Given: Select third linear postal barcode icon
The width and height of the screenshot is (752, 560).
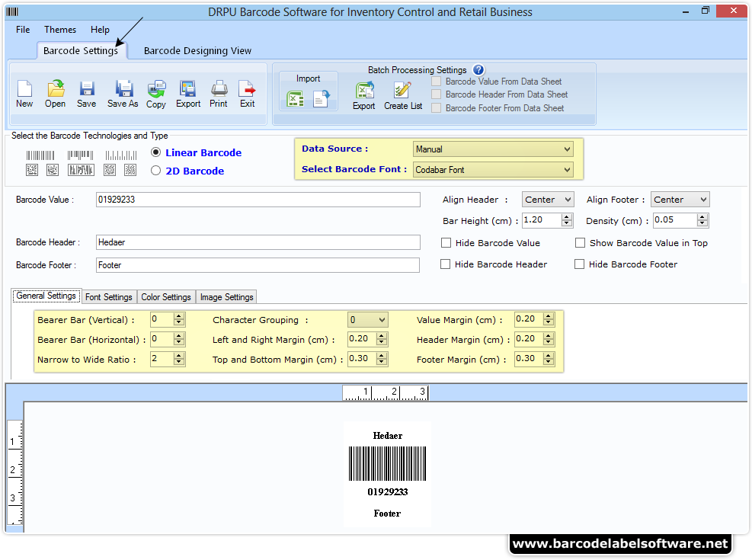Looking at the screenshot, I should coord(121,155).
